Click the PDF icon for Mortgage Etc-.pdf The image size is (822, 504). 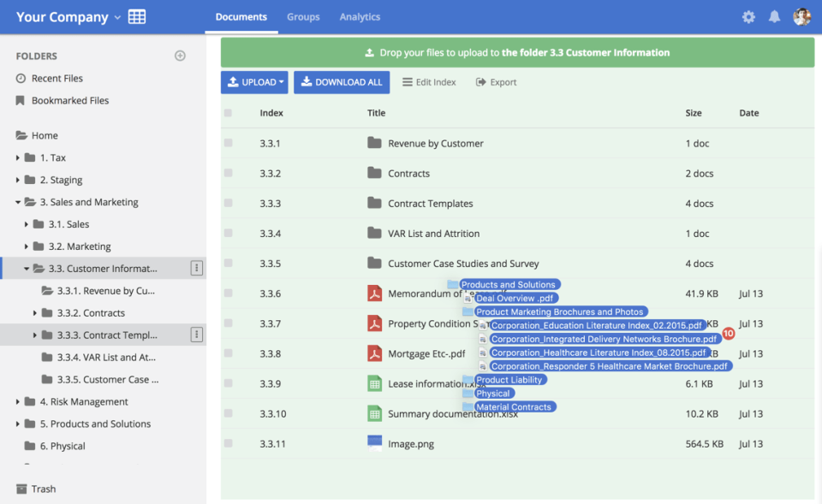374,353
